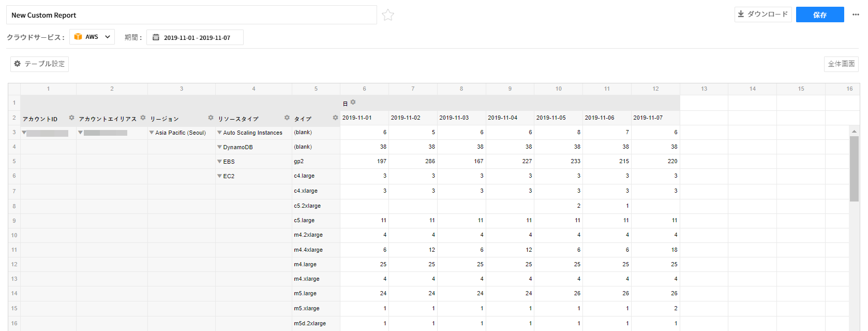Open settings gear for アカウントエイリアス column
Screen dimensions: 868x331
coord(143,118)
